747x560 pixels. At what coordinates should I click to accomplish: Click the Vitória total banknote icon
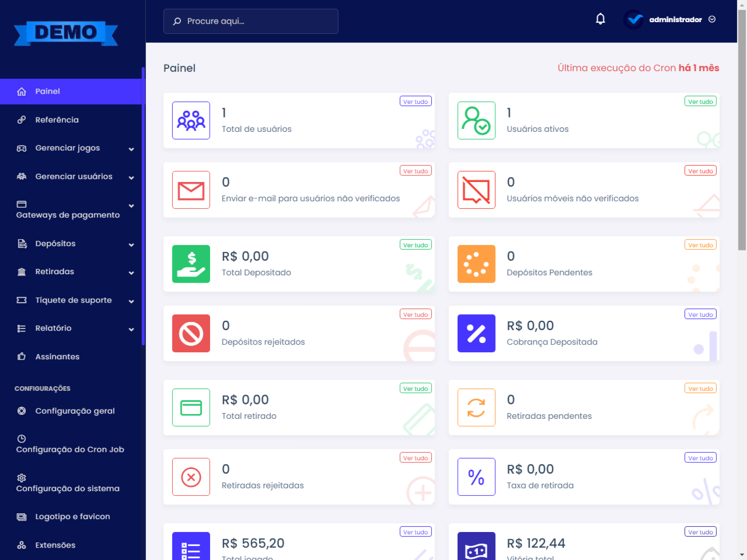coord(476,546)
